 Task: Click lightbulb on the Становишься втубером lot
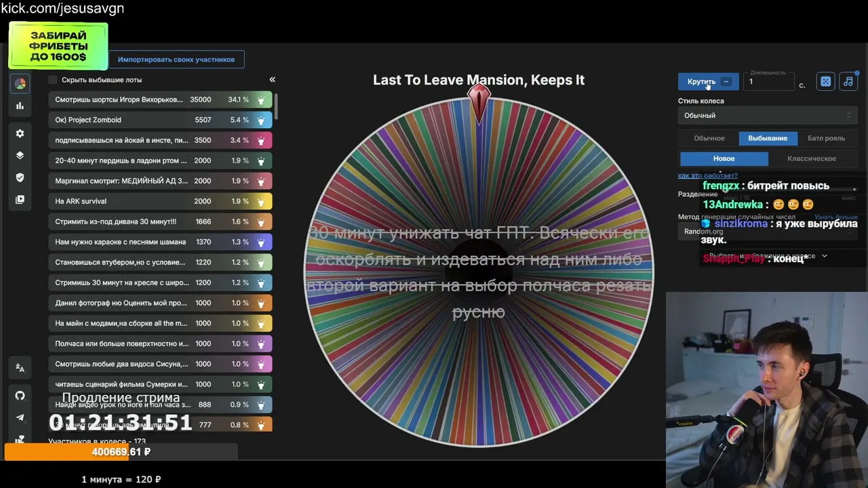point(262,262)
